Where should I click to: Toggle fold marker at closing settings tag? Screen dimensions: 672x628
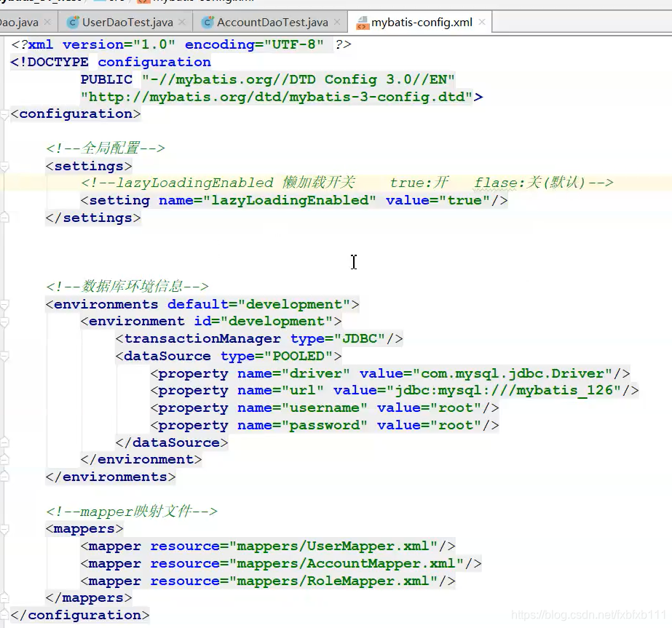(4, 218)
